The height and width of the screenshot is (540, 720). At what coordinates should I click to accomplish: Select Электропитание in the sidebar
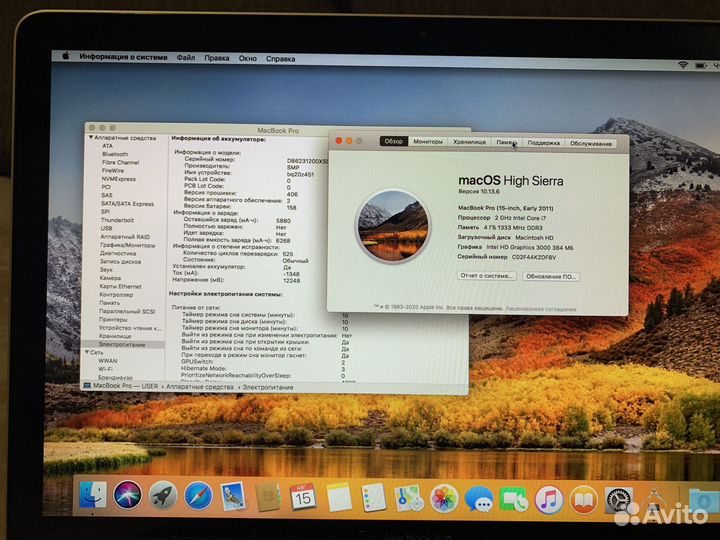(x=122, y=344)
